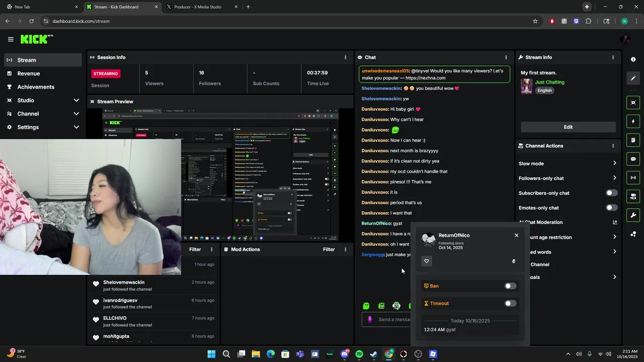This screenshot has height=362, width=644.
Task: Click the chat bubble icon in right sidebar
Action: (633, 159)
